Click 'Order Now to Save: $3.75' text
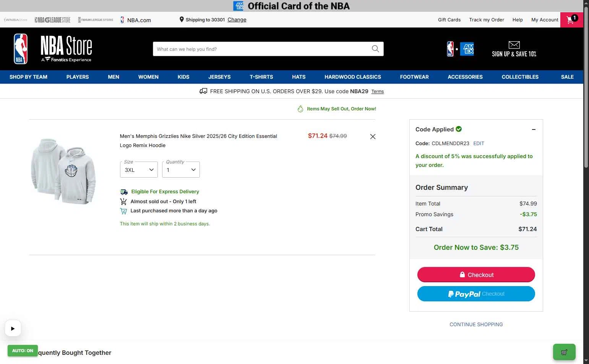Image resolution: width=589 pixels, height=364 pixels. pyautogui.click(x=476, y=248)
